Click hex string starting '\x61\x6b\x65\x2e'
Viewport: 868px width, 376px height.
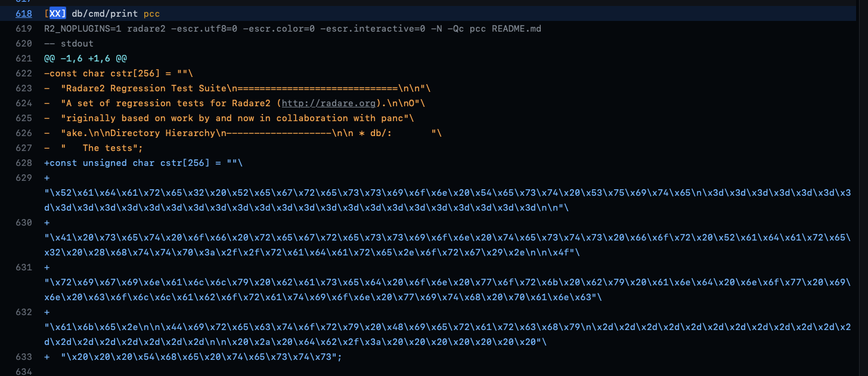(x=448, y=335)
